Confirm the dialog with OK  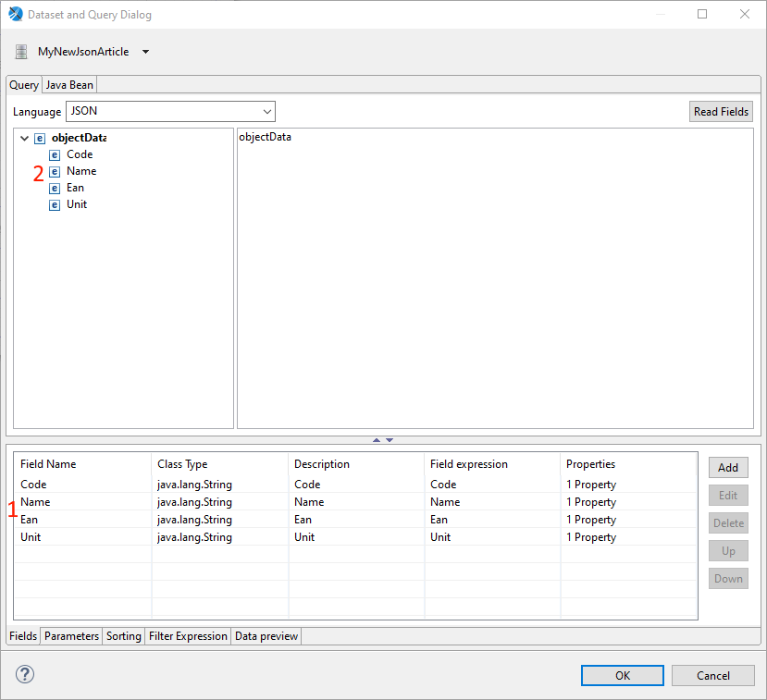click(622, 675)
